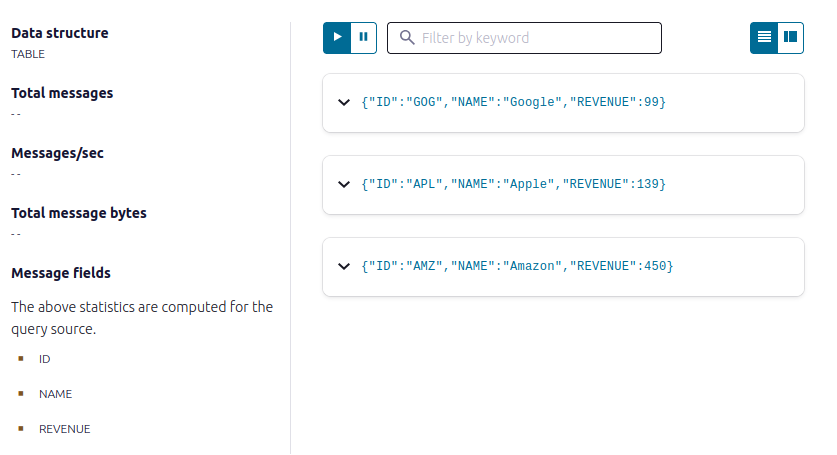
Task: Select the GOG Google REVENUE 99 message
Action: (x=563, y=103)
